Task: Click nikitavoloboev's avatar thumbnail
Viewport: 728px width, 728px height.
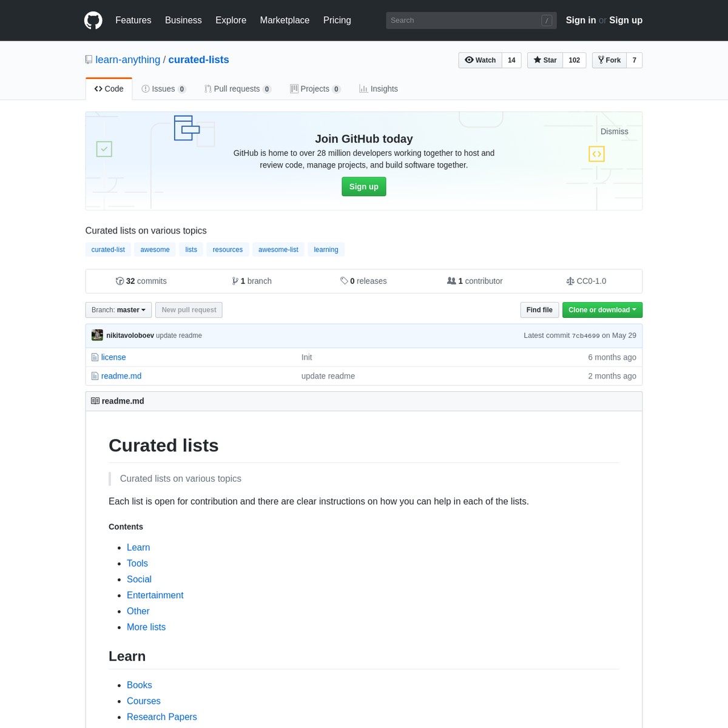Action: pyautogui.click(x=97, y=335)
